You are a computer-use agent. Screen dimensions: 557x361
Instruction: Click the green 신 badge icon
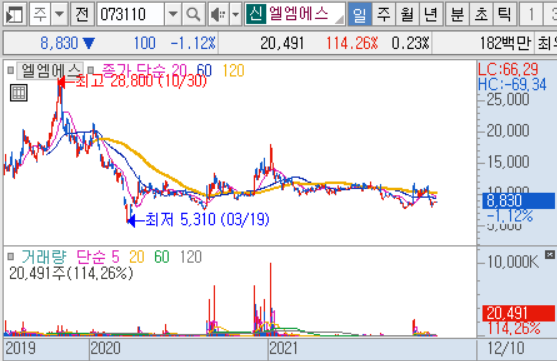(x=256, y=14)
